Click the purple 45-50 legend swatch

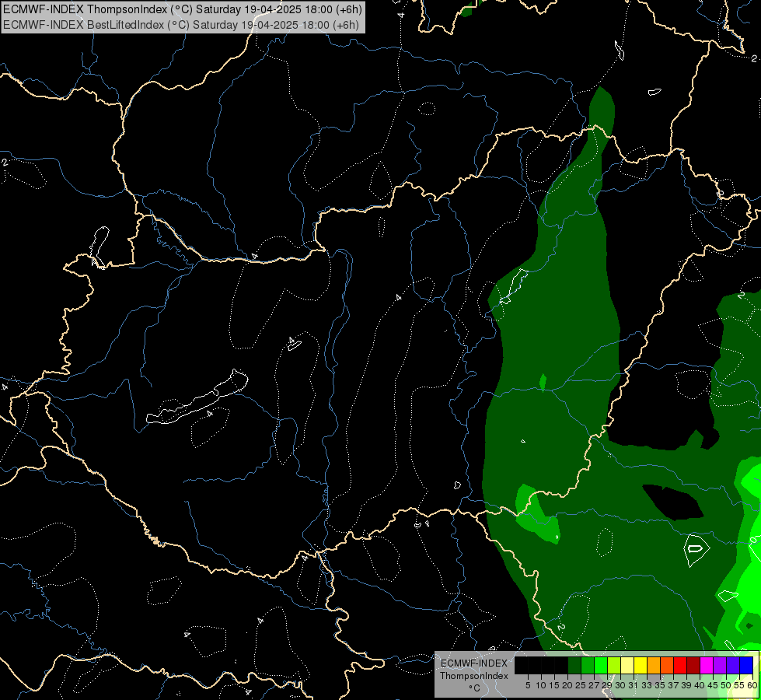(x=720, y=665)
